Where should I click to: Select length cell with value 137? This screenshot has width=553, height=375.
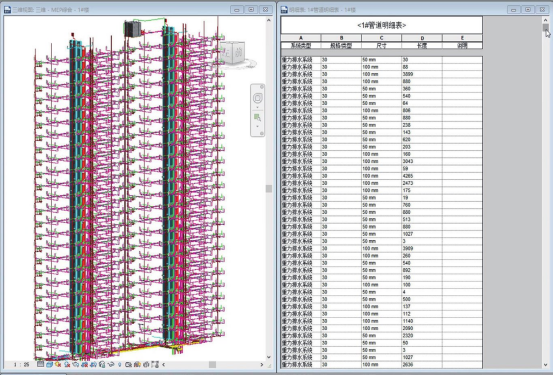(x=422, y=307)
